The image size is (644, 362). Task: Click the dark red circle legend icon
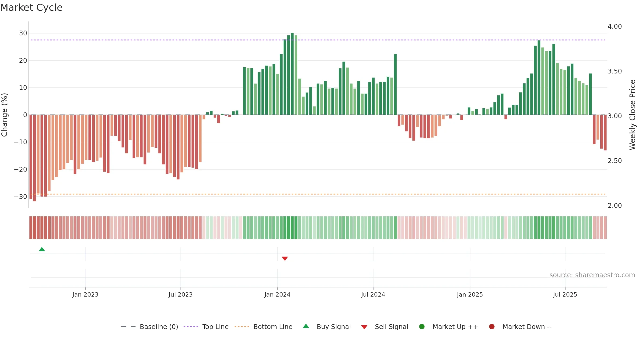(492, 327)
